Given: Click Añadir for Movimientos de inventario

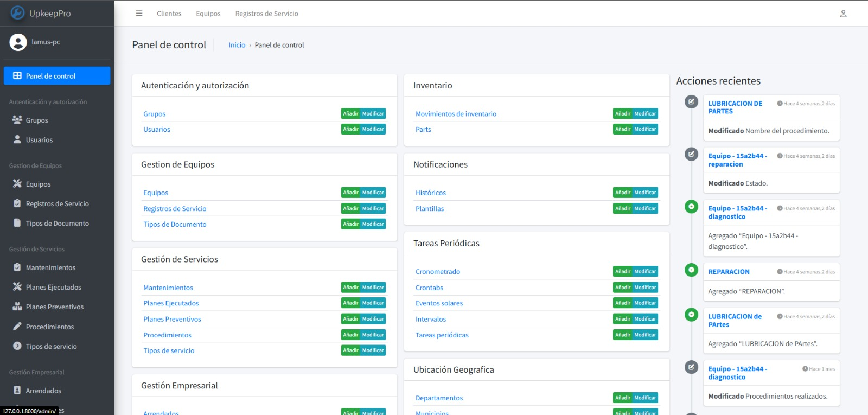Looking at the screenshot, I should pyautogui.click(x=623, y=113).
